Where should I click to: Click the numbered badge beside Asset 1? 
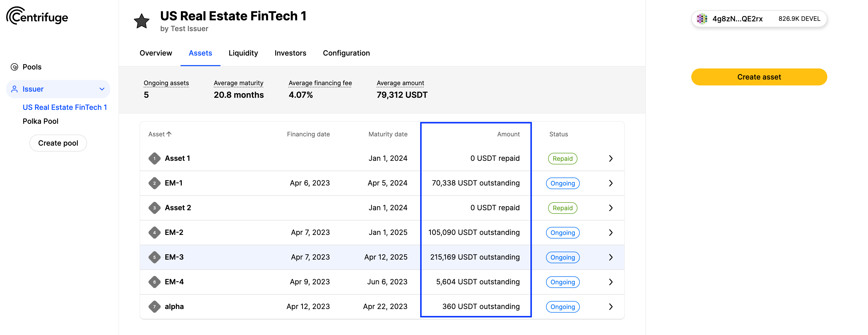click(x=154, y=158)
